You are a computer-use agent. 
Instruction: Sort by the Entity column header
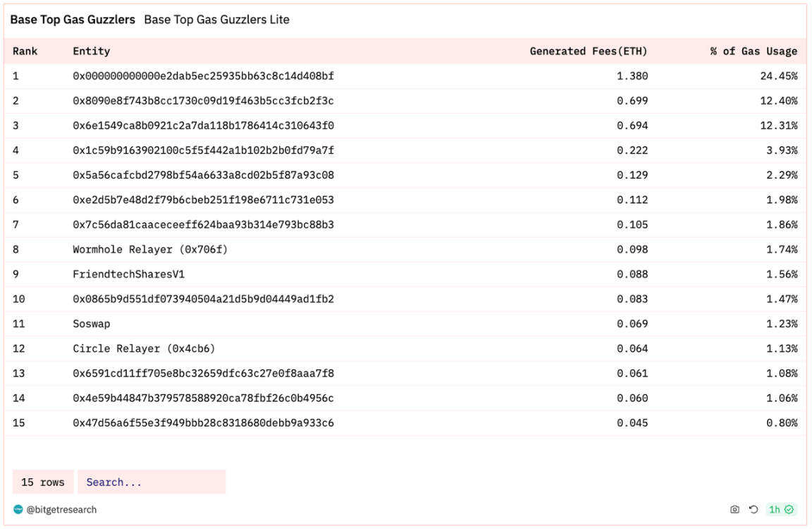[91, 51]
